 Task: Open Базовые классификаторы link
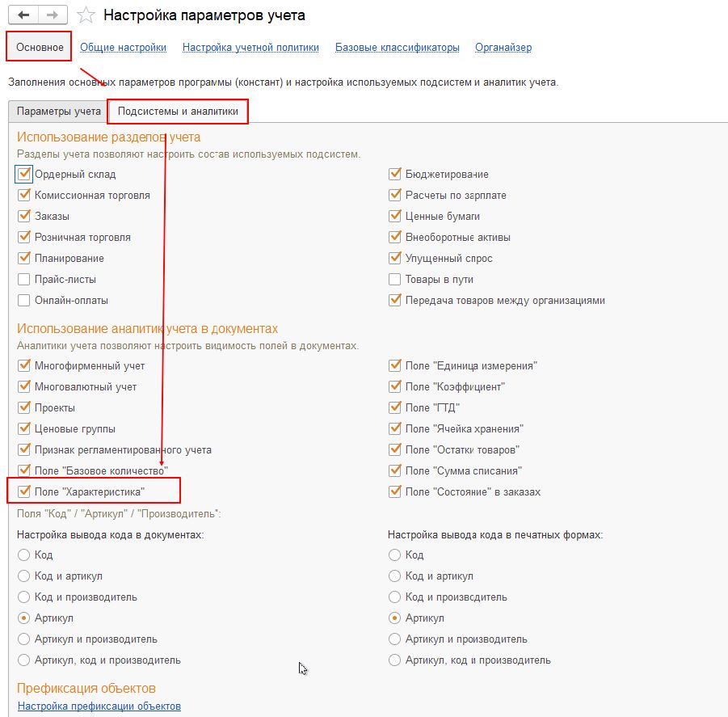(398, 48)
